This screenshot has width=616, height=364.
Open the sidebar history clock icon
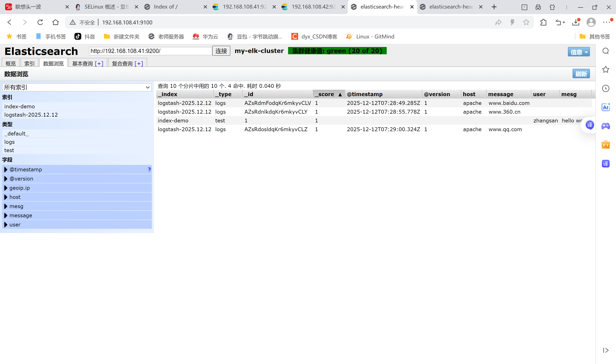606,88
